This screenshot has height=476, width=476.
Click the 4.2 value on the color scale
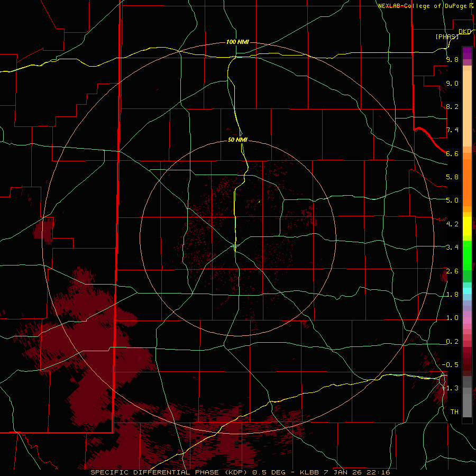[452, 224]
